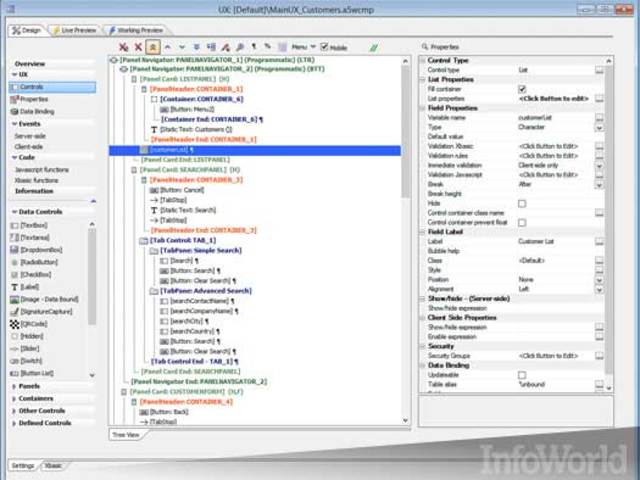The image size is (640, 480).
Task: Click the single red X delete icon
Action: (138, 47)
